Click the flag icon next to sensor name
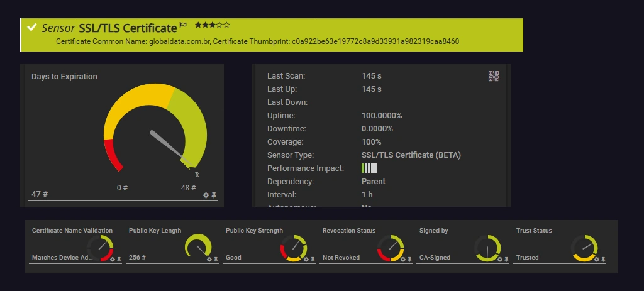644x291 pixels. coord(183,25)
